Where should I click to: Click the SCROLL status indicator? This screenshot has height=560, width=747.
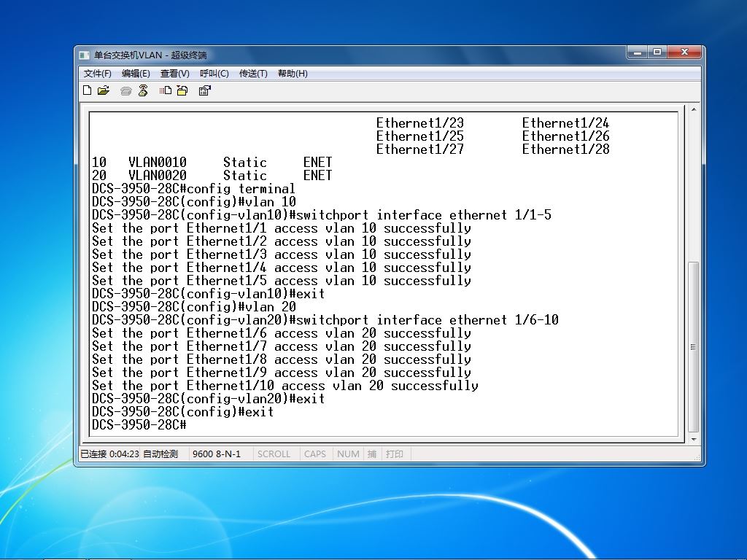click(x=274, y=454)
